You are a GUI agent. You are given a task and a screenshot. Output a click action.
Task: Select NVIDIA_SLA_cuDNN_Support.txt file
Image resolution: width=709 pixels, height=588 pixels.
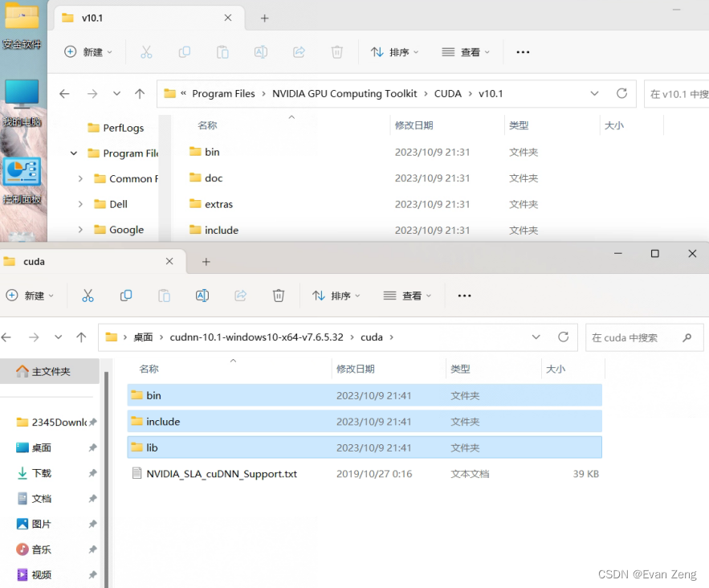pos(365,474)
